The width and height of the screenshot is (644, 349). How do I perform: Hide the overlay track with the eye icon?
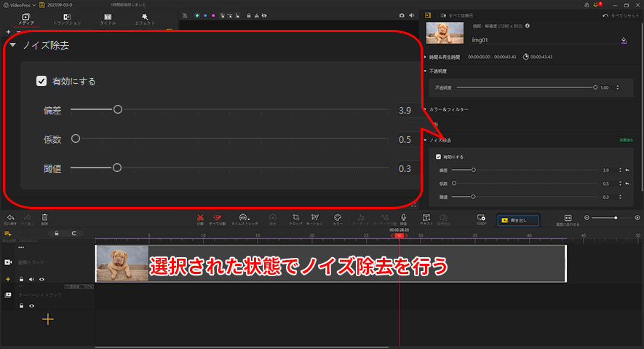[x=31, y=306]
